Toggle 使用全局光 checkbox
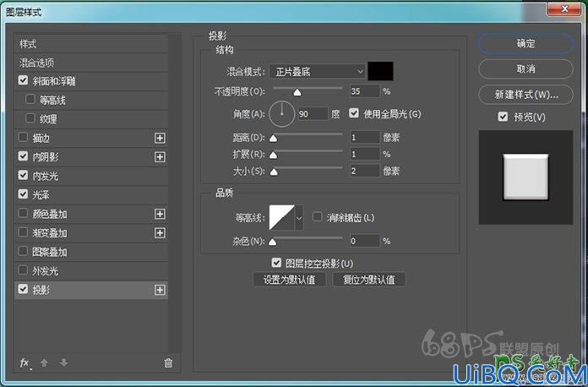 pos(354,113)
